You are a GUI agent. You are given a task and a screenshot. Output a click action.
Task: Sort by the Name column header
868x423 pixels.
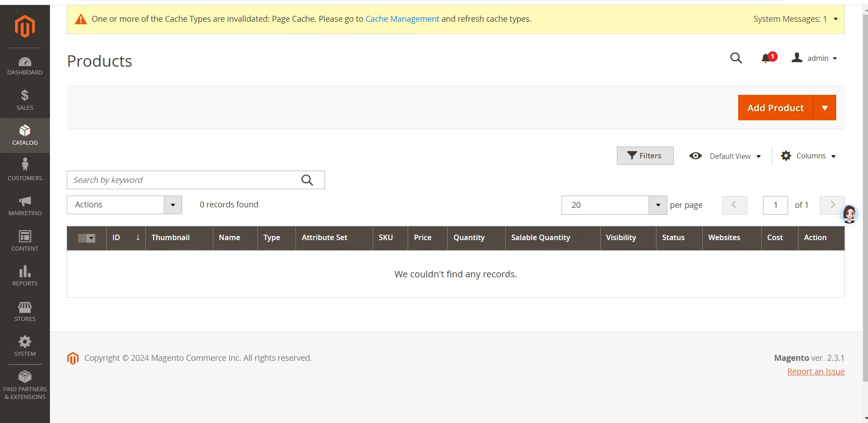pos(235,238)
